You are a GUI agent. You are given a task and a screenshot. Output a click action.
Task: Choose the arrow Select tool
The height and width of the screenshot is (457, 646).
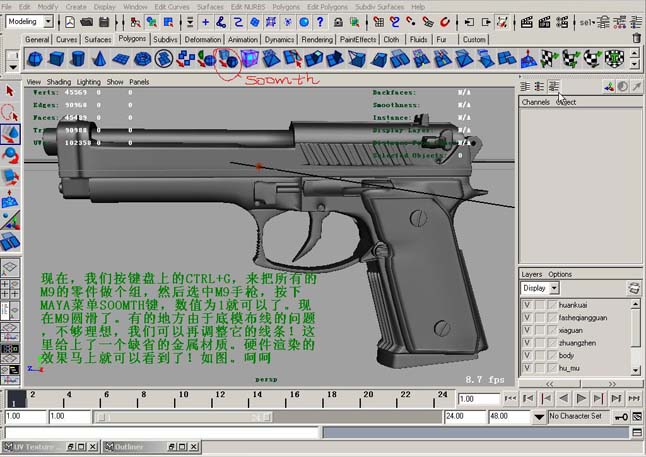click(x=10, y=91)
